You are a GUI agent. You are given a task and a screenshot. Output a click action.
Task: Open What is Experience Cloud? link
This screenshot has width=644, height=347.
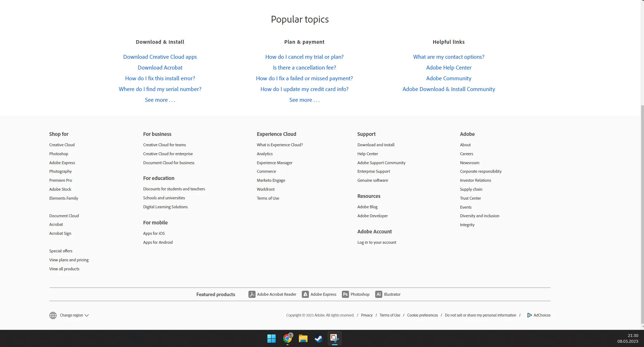280,145
